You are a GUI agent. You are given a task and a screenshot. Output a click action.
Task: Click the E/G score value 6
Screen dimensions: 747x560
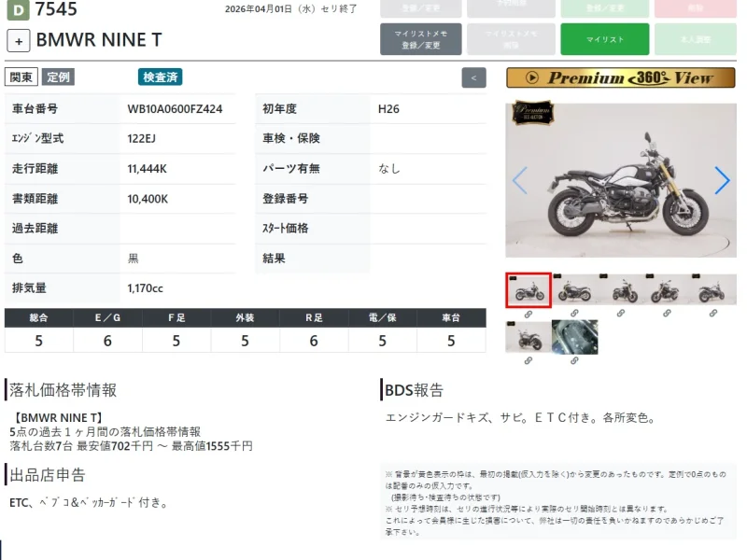pyautogui.click(x=107, y=341)
